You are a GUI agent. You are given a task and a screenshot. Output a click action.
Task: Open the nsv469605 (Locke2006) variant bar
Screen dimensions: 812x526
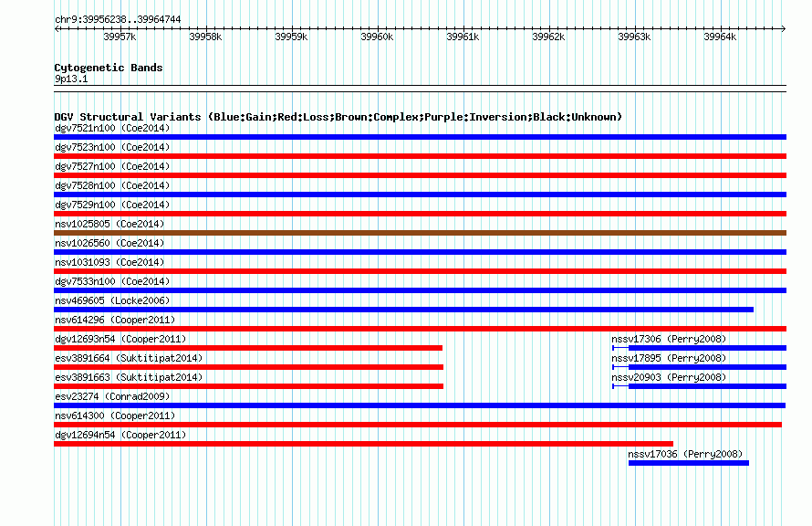click(404, 310)
